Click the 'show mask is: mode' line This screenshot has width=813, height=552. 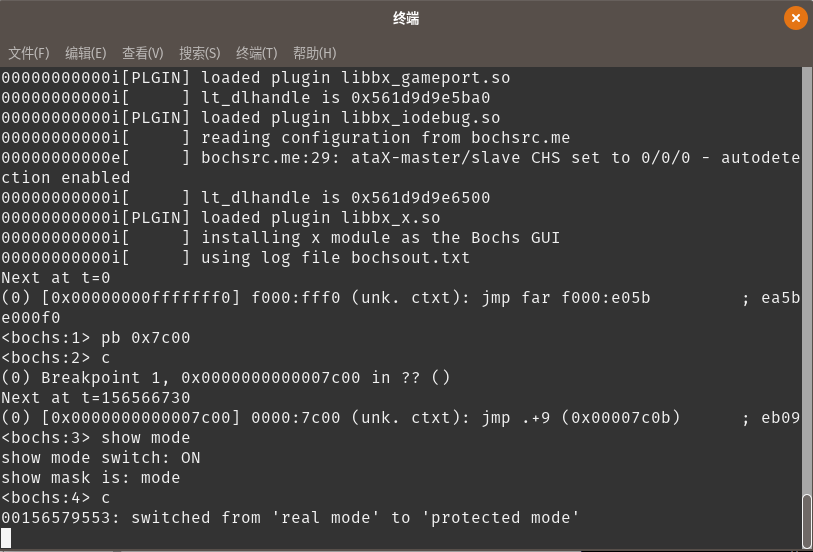tap(91, 478)
